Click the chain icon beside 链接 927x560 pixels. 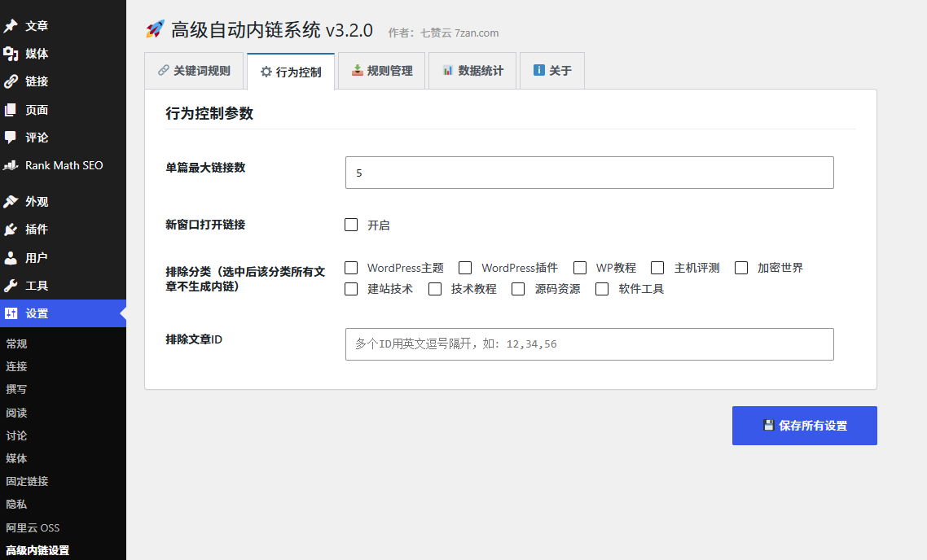11,81
